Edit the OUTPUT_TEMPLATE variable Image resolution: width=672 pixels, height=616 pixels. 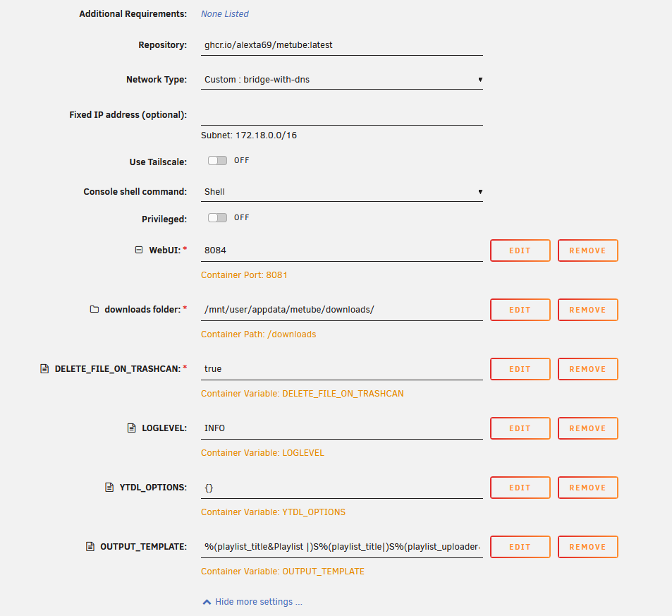click(520, 547)
